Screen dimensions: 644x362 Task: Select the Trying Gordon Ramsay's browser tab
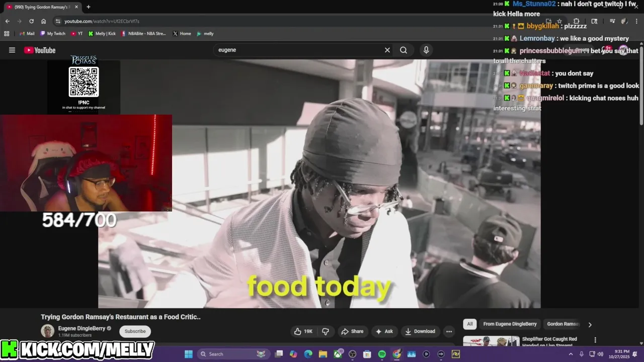[43, 7]
